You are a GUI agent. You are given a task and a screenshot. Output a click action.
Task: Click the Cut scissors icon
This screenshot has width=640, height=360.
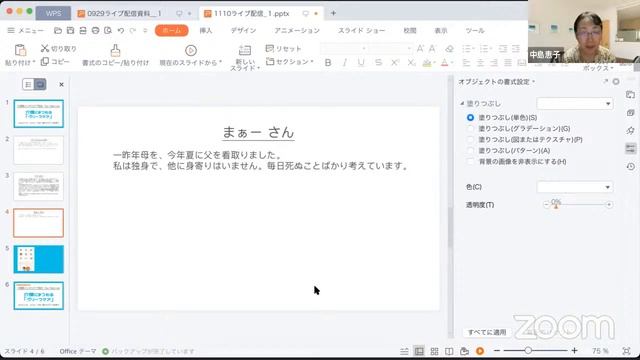45,48
